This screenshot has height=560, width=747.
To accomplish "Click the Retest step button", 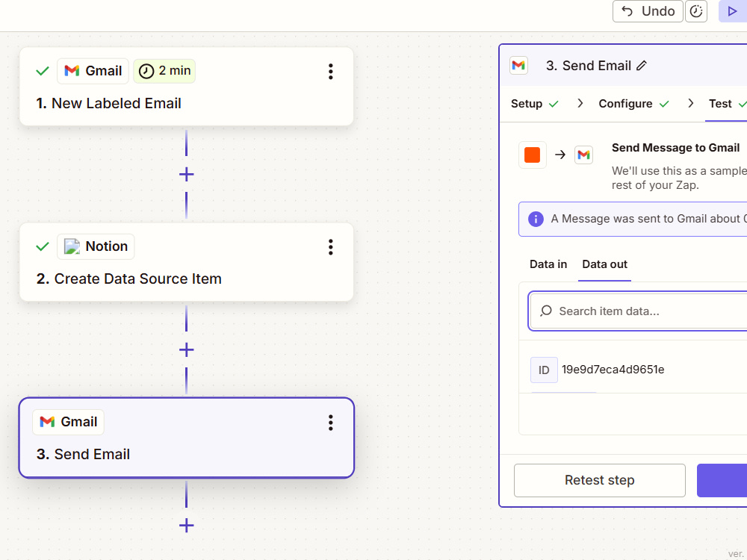I will click(599, 480).
